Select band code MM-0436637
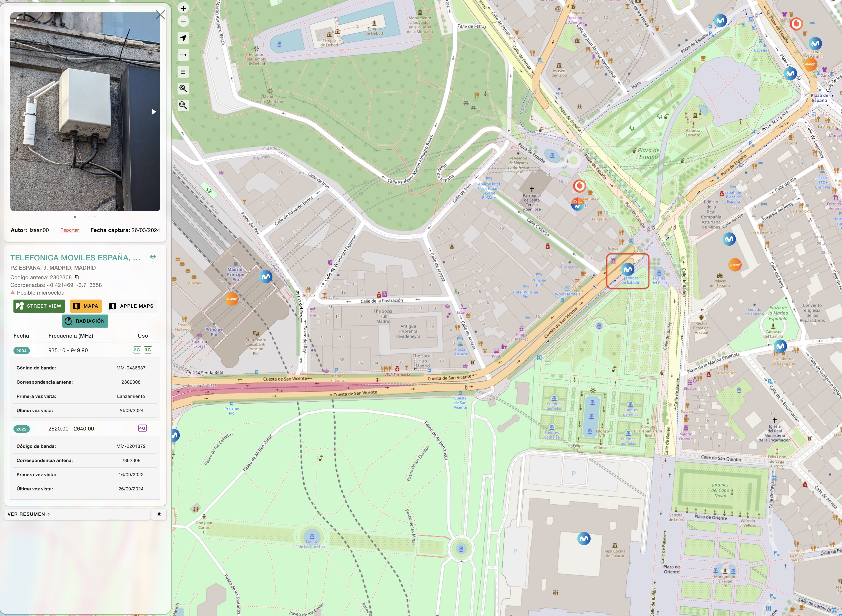This screenshot has width=842, height=616. (131, 368)
